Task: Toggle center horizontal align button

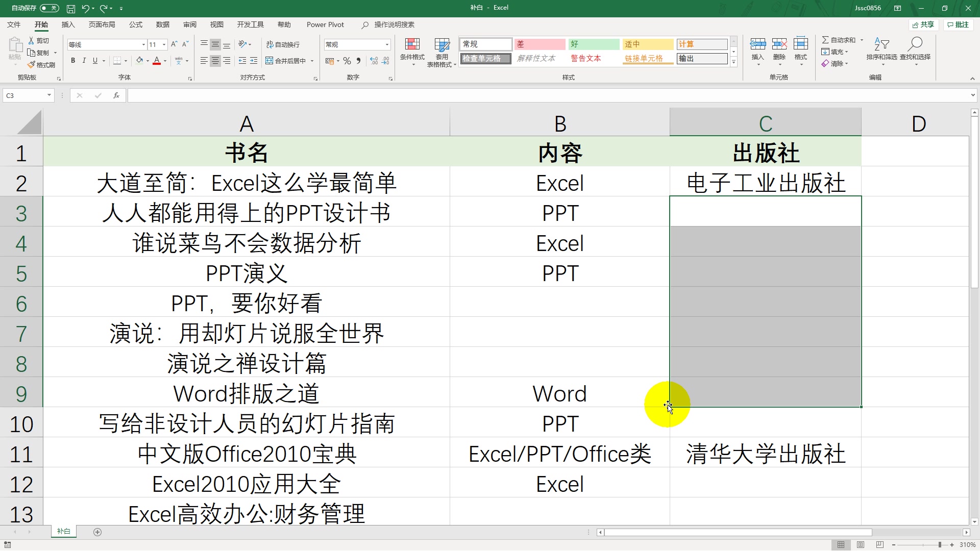Action: click(x=215, y=61)
